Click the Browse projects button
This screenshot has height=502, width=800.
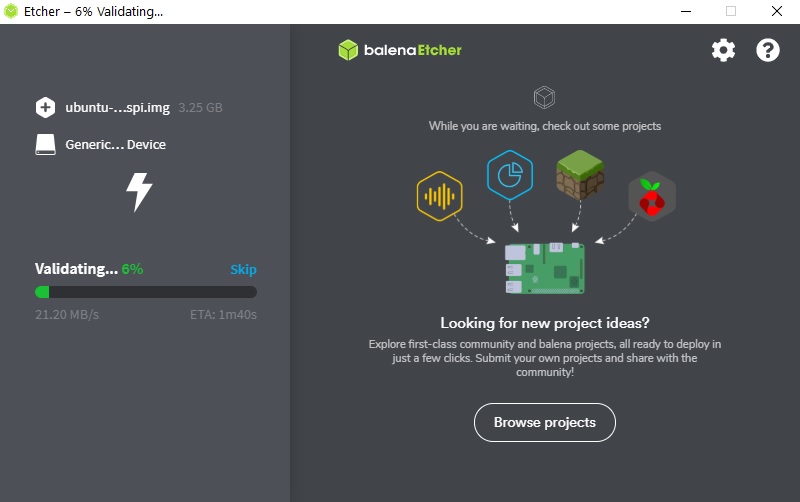[x=544, y=422]
